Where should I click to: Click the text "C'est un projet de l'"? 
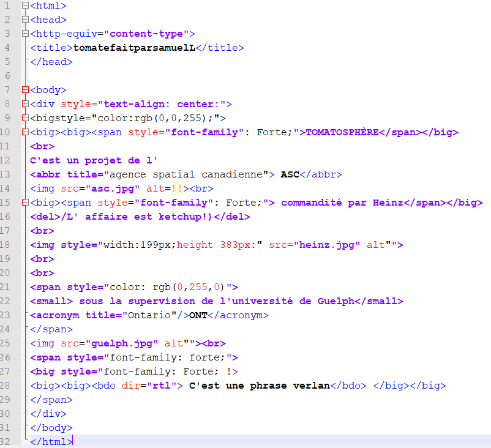click(x=94, y=160)
